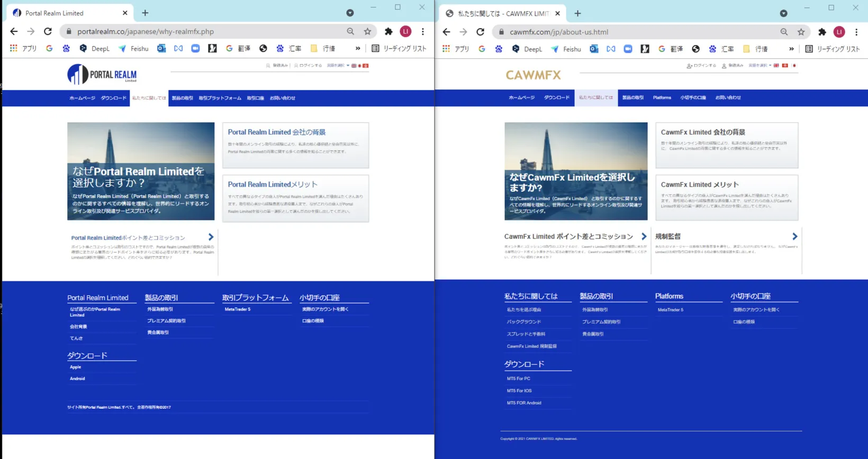This screenshot has width=868, height=459.
Task: Reload the cawmfx.com page
Action: [480, 32]
